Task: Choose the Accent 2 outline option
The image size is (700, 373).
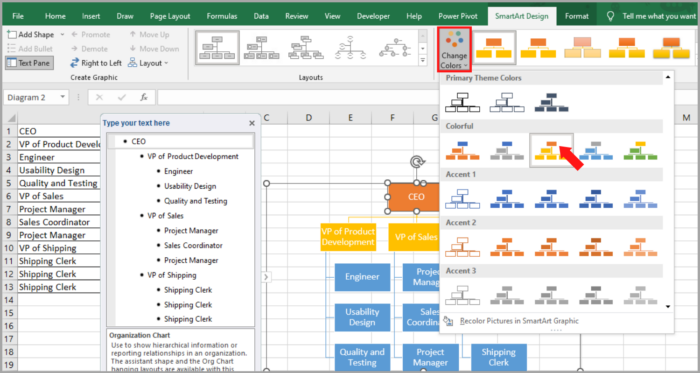Action: point(462,247)
